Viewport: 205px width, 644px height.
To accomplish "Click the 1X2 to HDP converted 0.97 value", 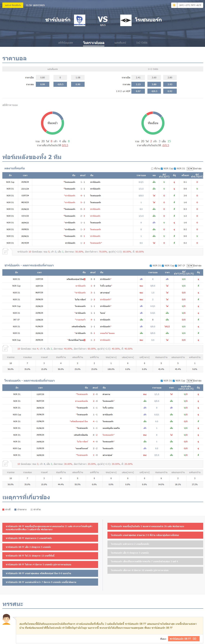I will click(x=138, y=91).
